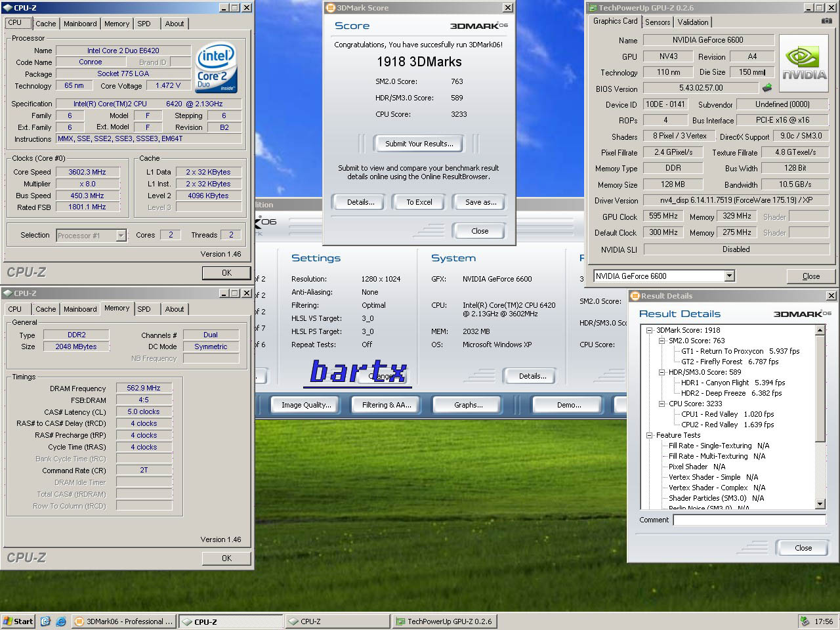Click the taskbar clock showing 17:56
Viewport: 840px width, 630px height.
pyautogui.click(x=824, y=621)
